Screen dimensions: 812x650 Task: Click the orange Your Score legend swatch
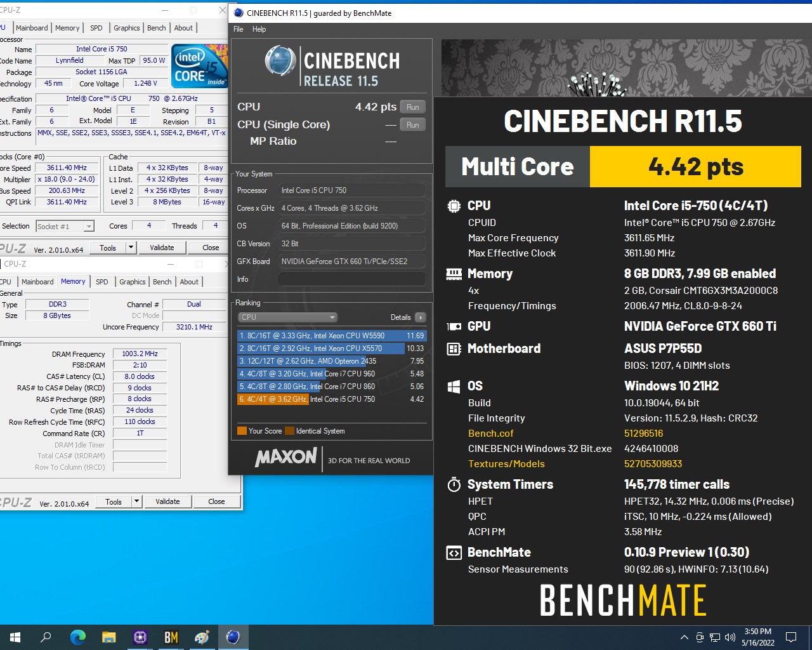coord(242,431)
